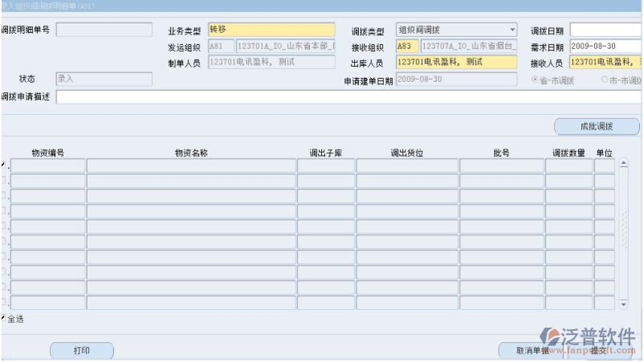The width and height of the screenshot is (644, 363).
Task: Click the scrollbar down arrow beside the table
Action: tap(623, 304)
